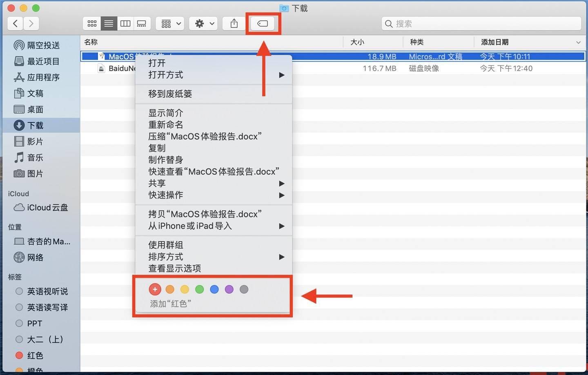Switch to column view mode

[x=125, y=24]
